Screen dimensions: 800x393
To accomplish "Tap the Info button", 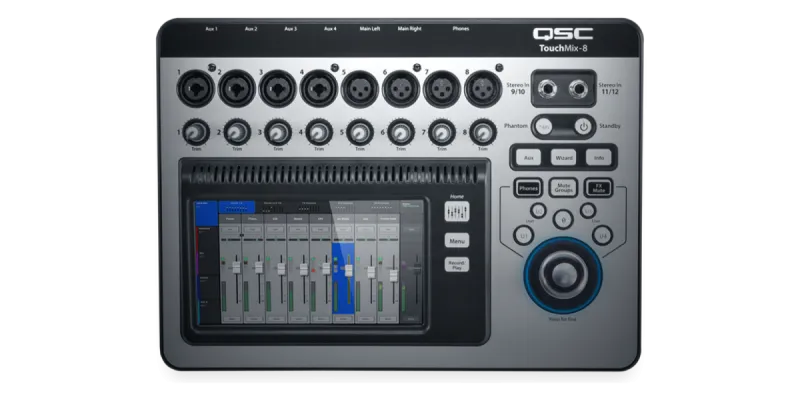I will coord(598,158).
